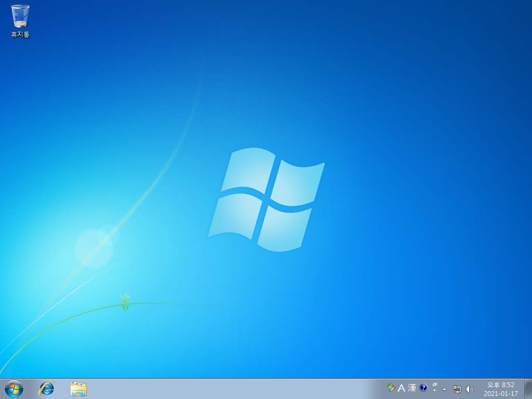Toggle the A Korean/English input mode
The image size is (532, 399).
[402, 388]
